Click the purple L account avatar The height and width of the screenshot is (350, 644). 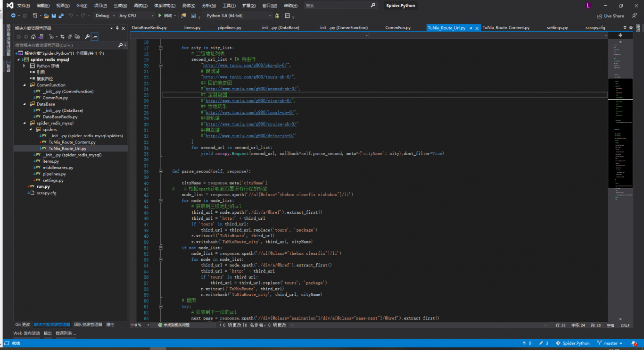(x=588, y=6)
